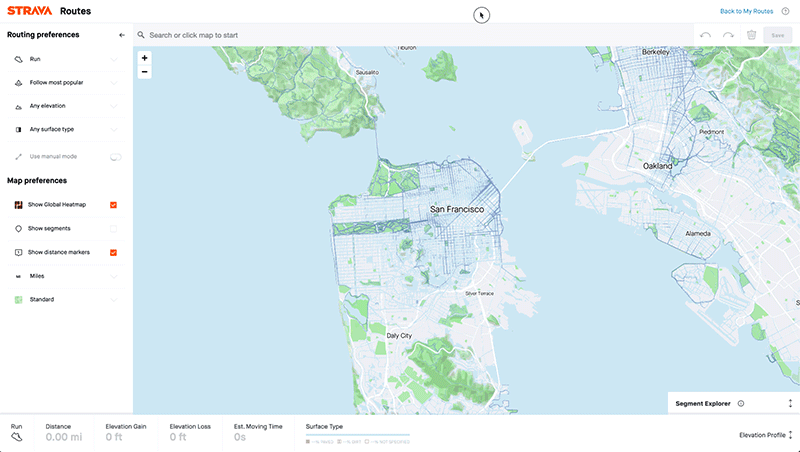Viewport: 800px width, 452px height.
Task: Click the Alameda map label
Action: pyautogui.click(x=697, y=234)
